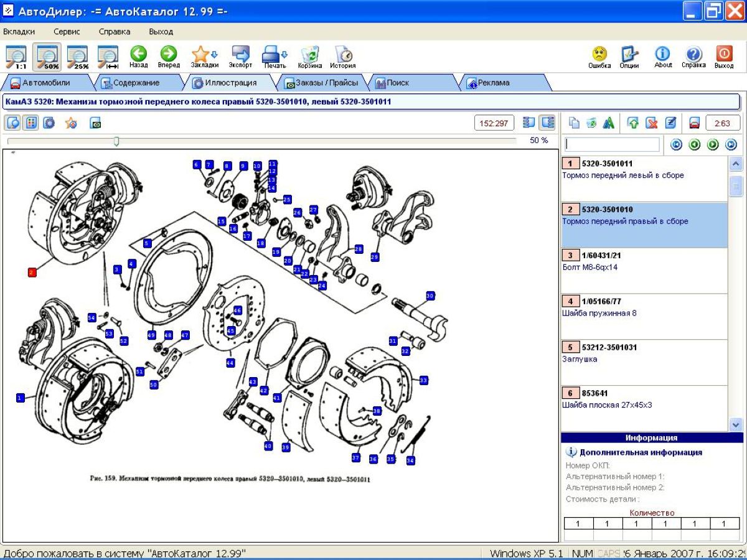The width and height of the screenshot is (747, 560).
Task: Click the font 'A' icon in parts toolbar
Action: point(608,123)
